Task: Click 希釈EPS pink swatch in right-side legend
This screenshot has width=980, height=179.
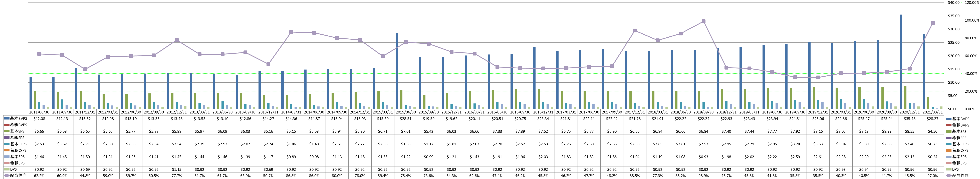Action: 948,163
